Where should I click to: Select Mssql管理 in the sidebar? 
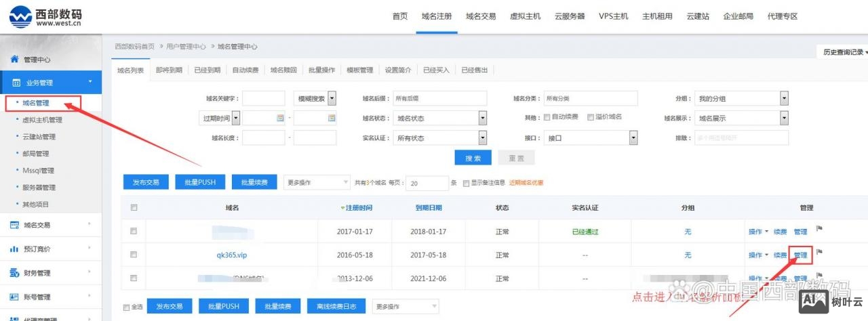click(x=38, y=171)
